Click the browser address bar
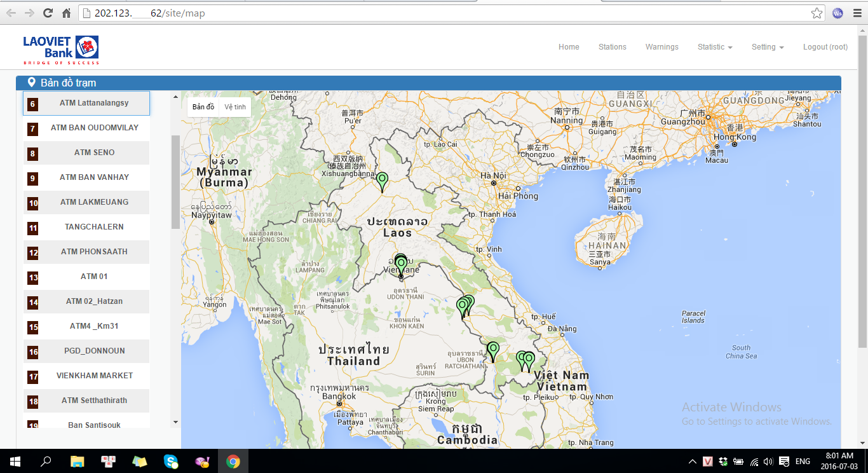Screen dimensions: 868x473 click(445, 13)
